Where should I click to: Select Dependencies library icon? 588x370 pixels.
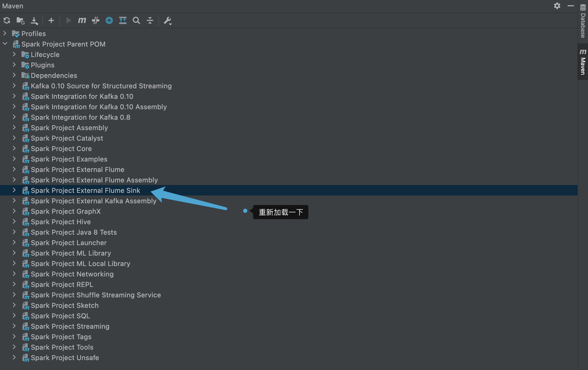[x=25, y=76]
